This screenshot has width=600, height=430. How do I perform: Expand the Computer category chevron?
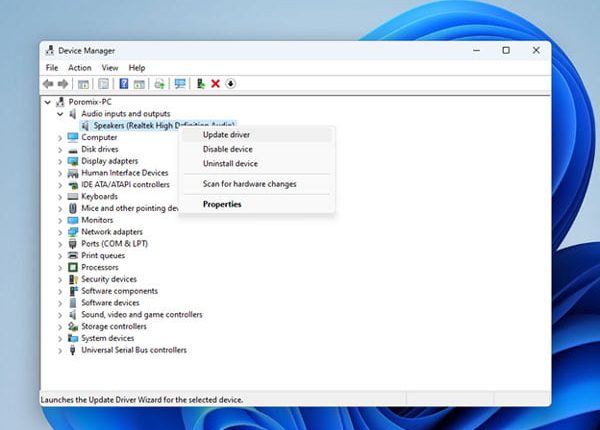pyautogui.click(x=60, y=138)
